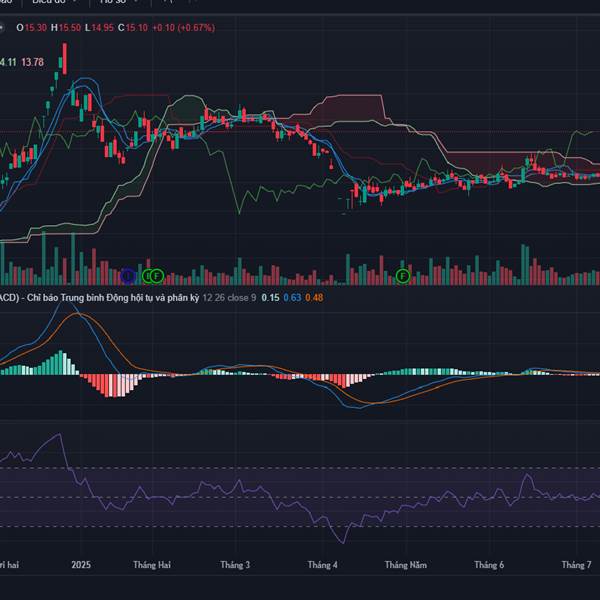Viewport: 600px width, 600px height.
Task: Click the blue event marker on the volume bars
Action: [x=128, y=276]
